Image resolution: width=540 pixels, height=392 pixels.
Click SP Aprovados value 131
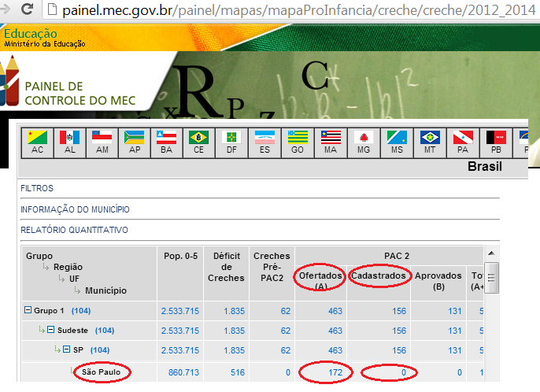[455, 350]
